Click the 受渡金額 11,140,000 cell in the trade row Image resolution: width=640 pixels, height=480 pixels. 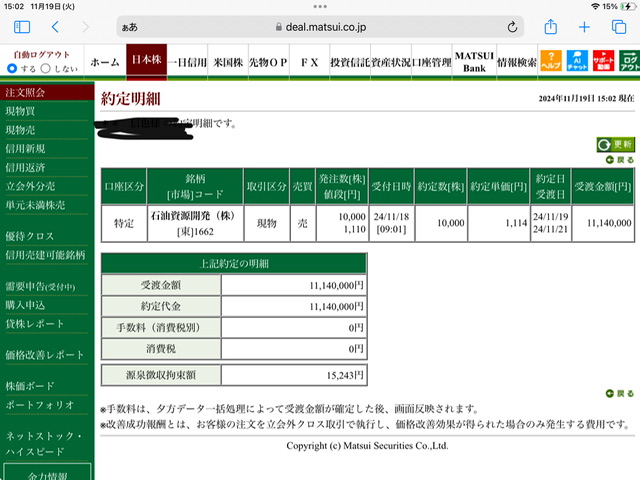tap(603, 223)
